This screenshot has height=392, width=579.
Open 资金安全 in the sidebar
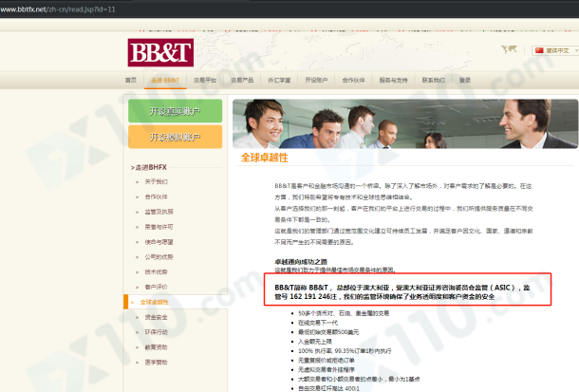click(x=156, y=317)
